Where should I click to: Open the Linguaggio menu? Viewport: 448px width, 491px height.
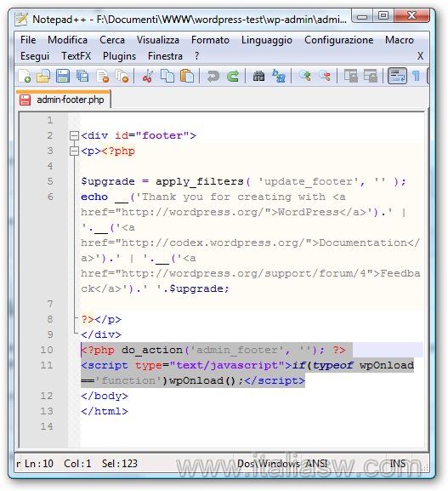tap(267, 40)
